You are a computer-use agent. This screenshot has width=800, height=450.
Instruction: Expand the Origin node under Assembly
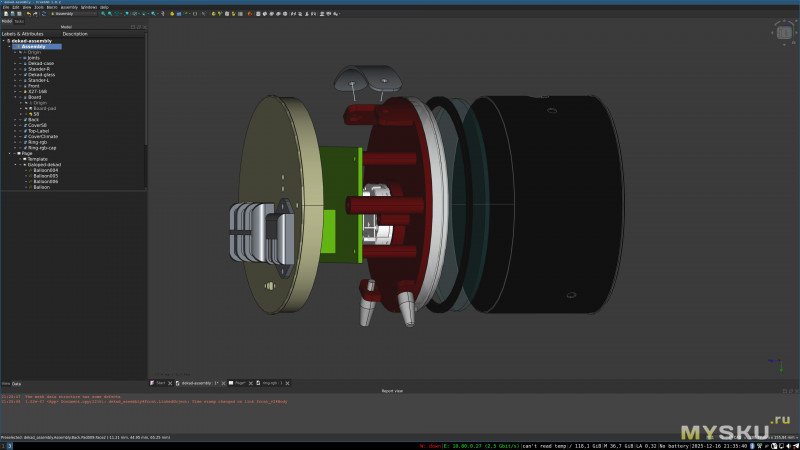click(15, 52)
